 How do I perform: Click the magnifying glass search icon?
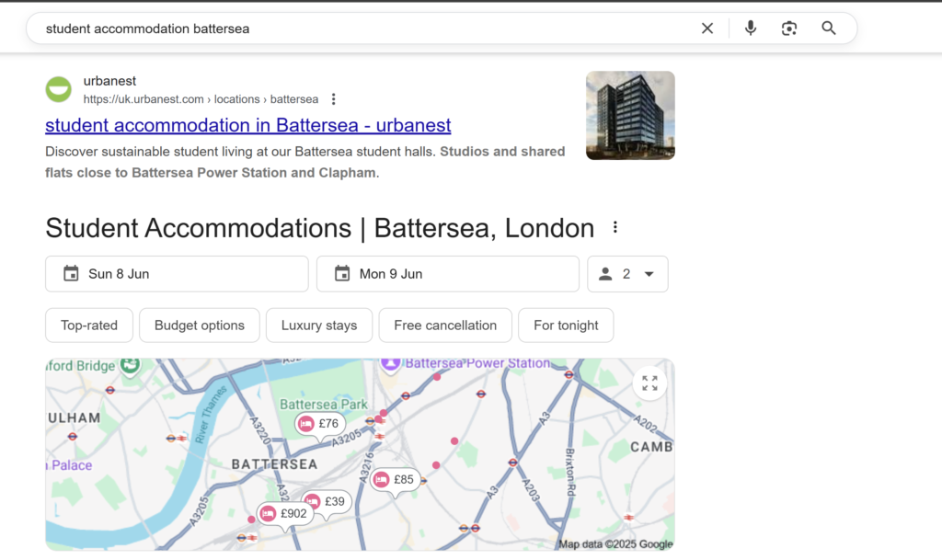point(829,29)
